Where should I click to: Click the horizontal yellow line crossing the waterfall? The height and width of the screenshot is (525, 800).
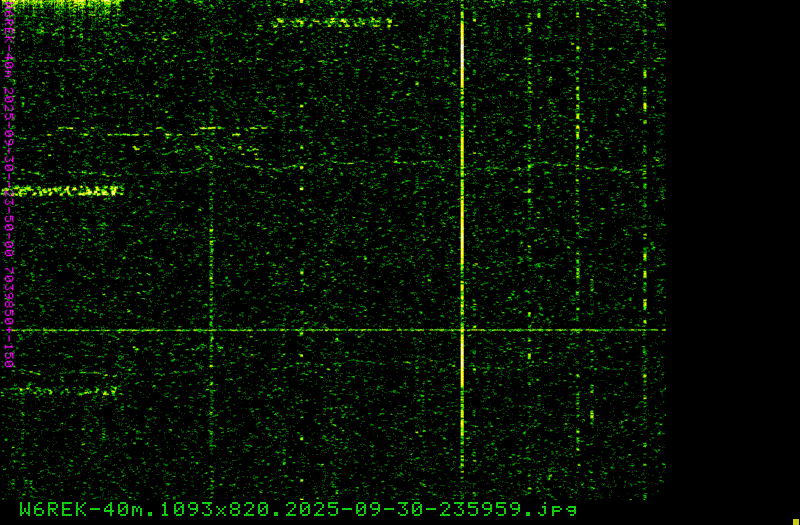pyautogui.click(x=300, y=329)
